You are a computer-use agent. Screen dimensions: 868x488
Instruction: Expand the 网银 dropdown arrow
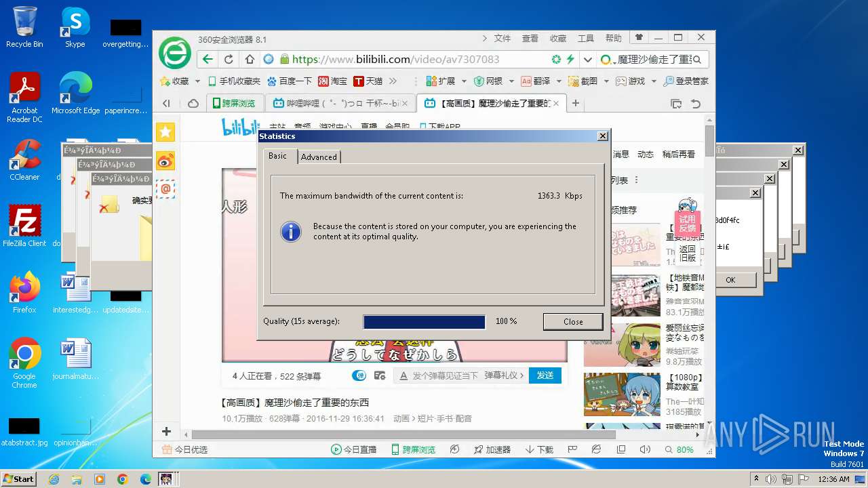(x=511, y=81)
